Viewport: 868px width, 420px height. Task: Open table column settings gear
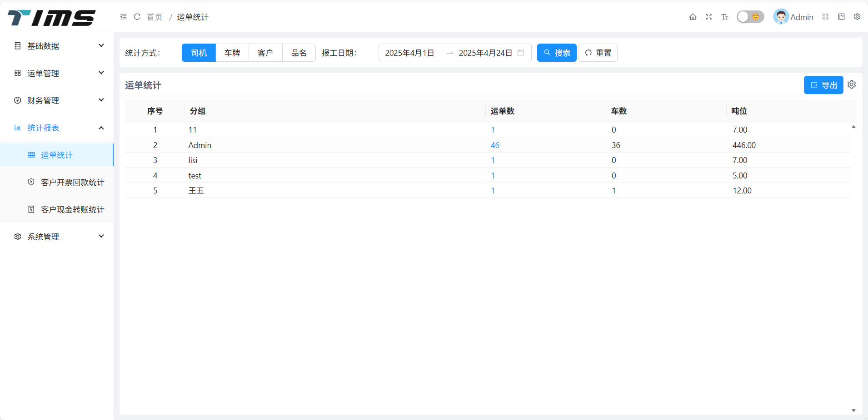point(852,85)
